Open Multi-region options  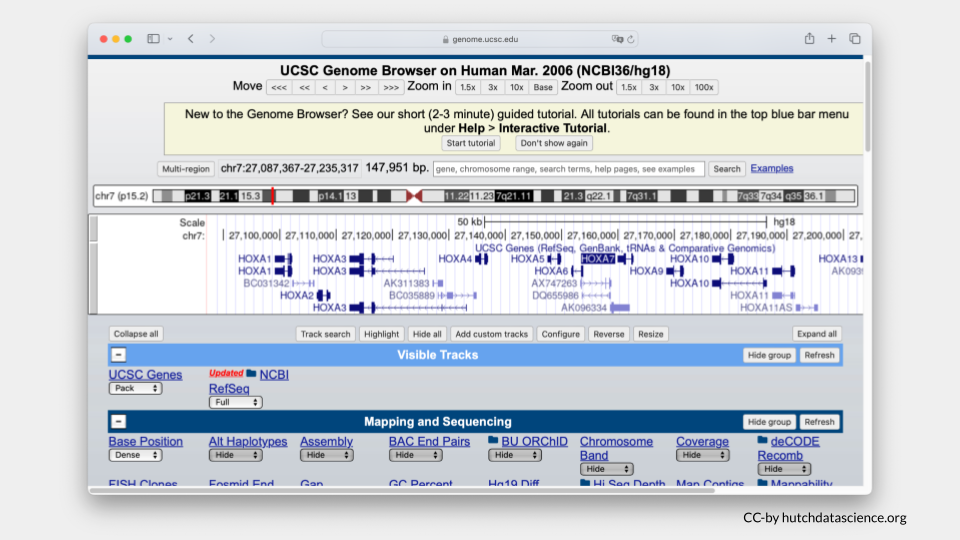tap(186, 169)
